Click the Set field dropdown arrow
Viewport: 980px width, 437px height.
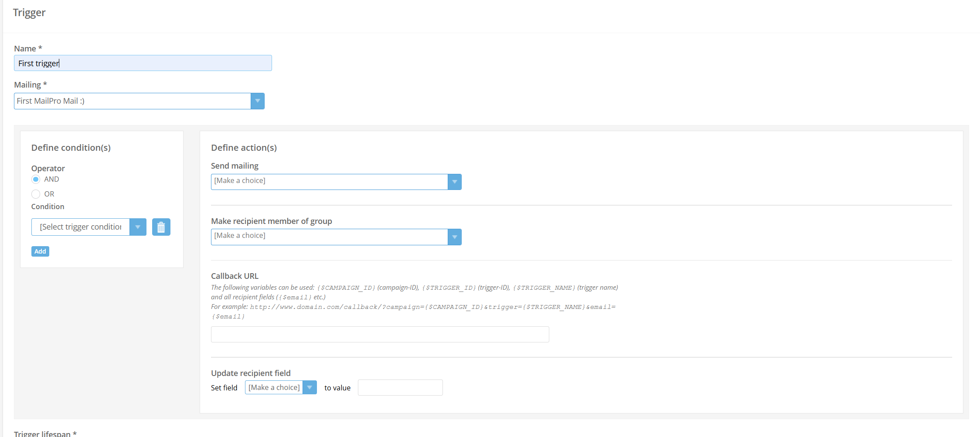click(x=310, y=387)
